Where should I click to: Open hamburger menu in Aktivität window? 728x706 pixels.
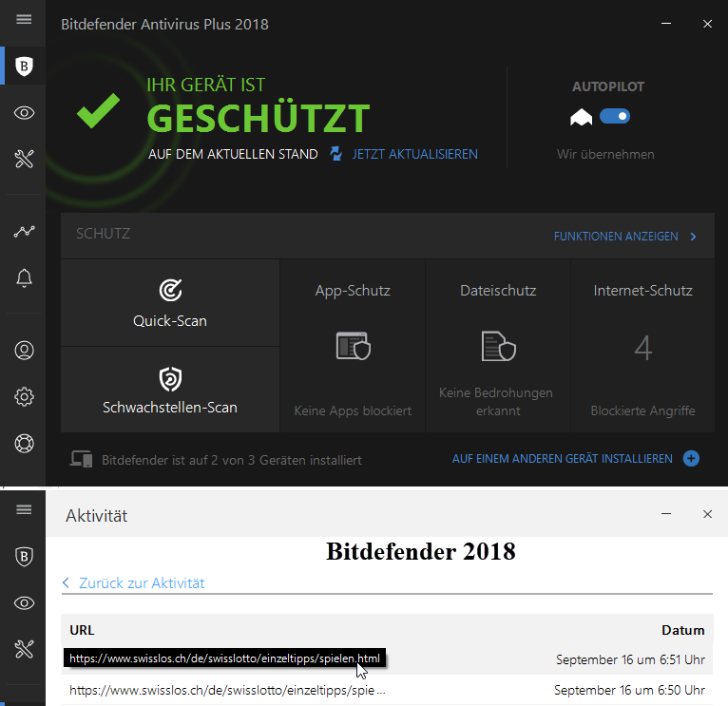tap(24, 509)
